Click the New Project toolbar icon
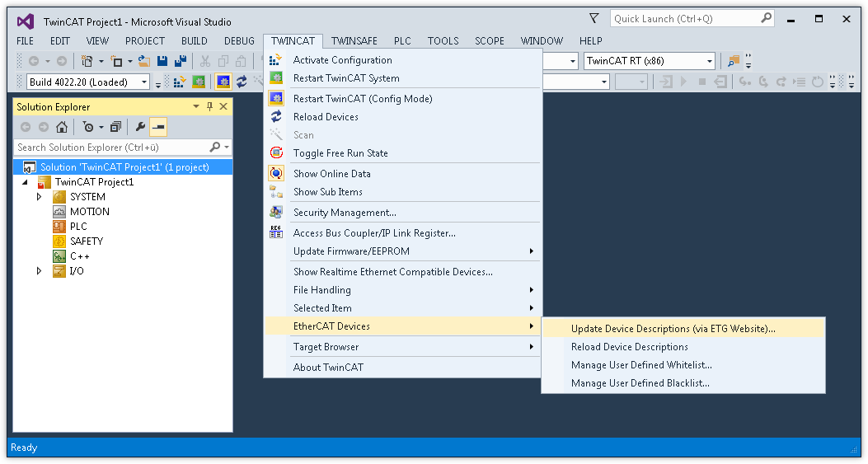Screen dimensions: 868x464 pos(87,61)
